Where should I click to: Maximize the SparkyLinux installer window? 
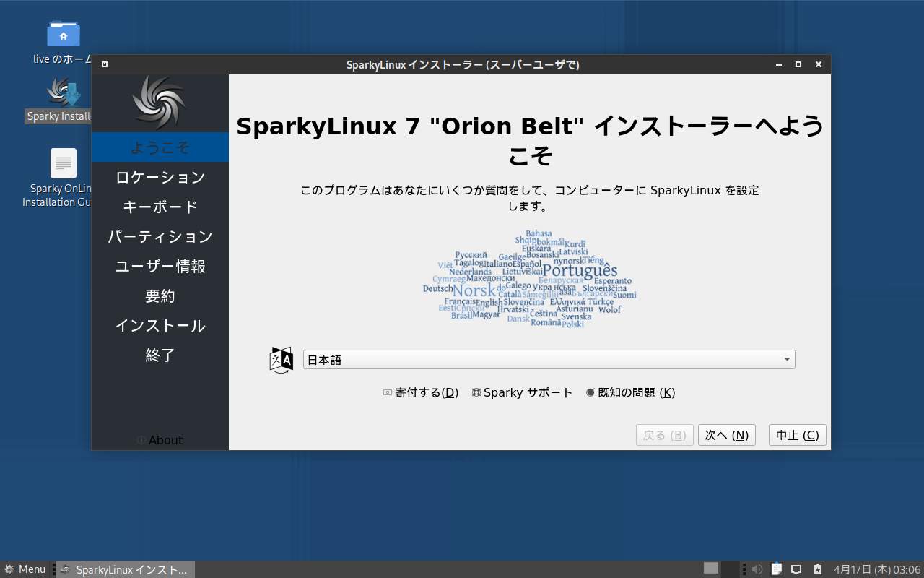pos(798,64)
